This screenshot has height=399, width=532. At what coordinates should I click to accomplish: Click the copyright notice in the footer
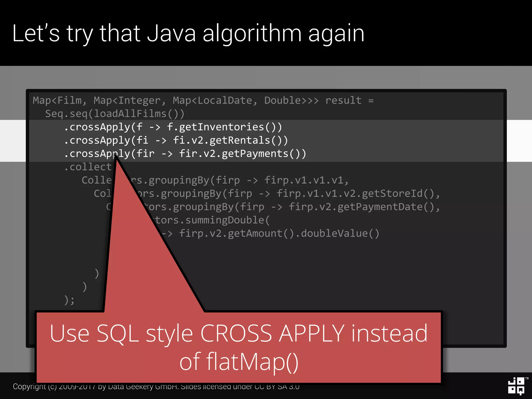click(x=156, y=387)
